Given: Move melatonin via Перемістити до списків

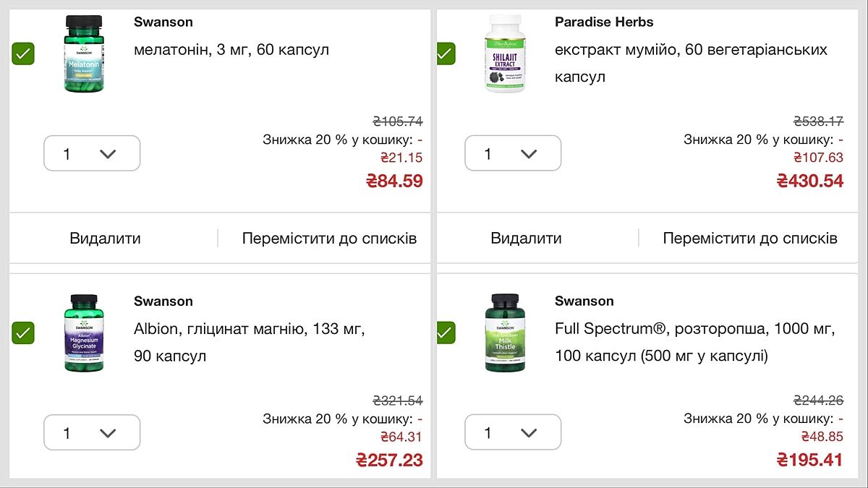Looking at the screenshot, I should pyautogui.click(x=329, y=239).
